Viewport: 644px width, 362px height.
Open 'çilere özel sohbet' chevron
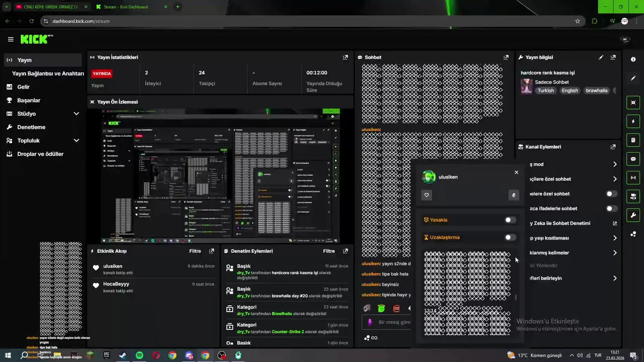click(615, 179)
